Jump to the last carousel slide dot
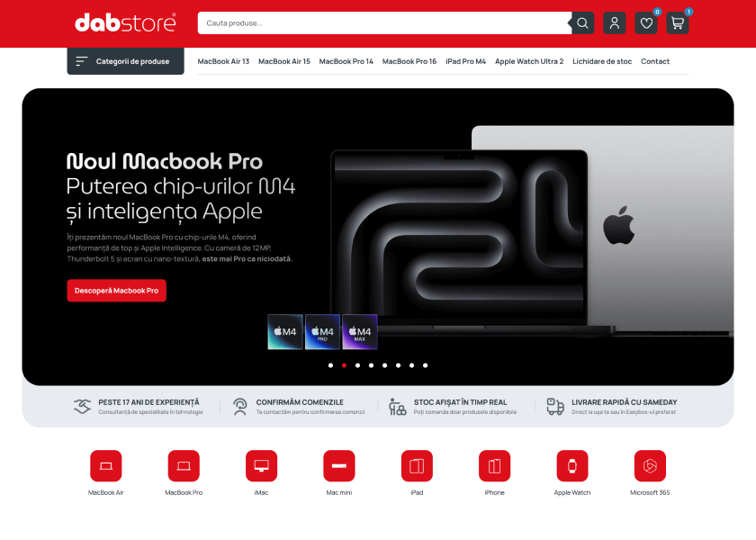 [x=425, y=365]
